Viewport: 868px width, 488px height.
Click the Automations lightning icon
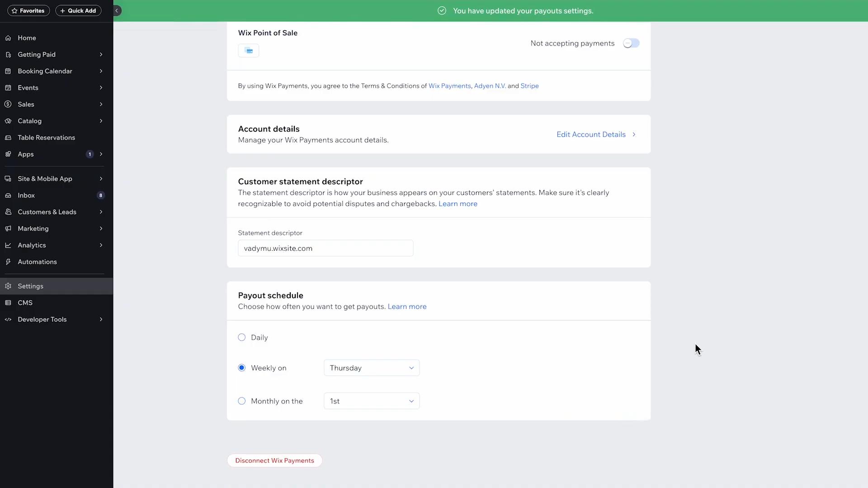[x=8, y=262]
